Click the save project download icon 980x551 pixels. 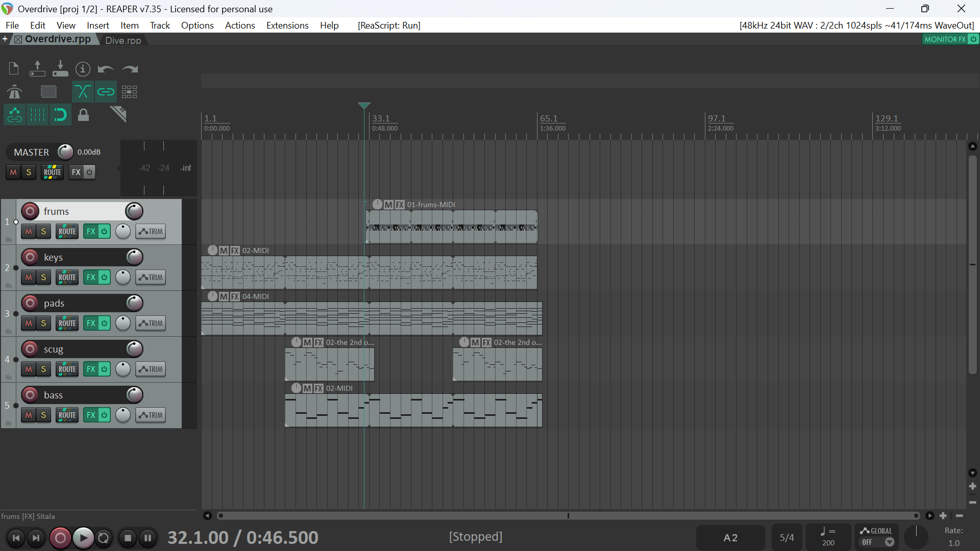[60, 69]
